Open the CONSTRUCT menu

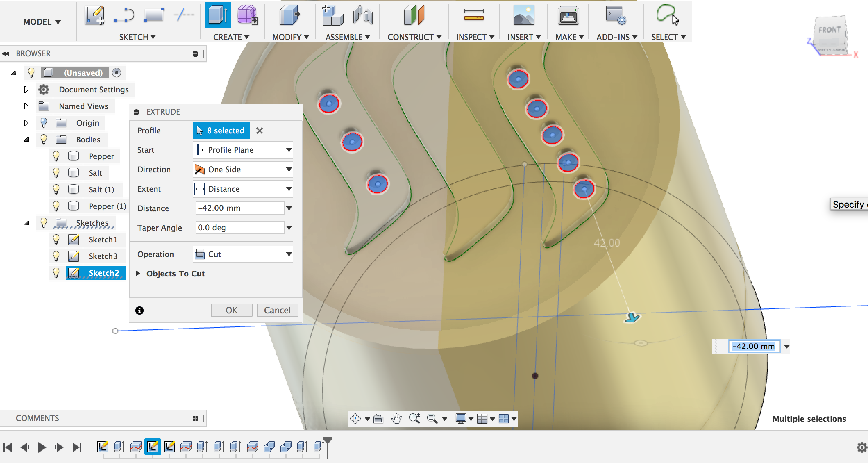pos(415,37)
